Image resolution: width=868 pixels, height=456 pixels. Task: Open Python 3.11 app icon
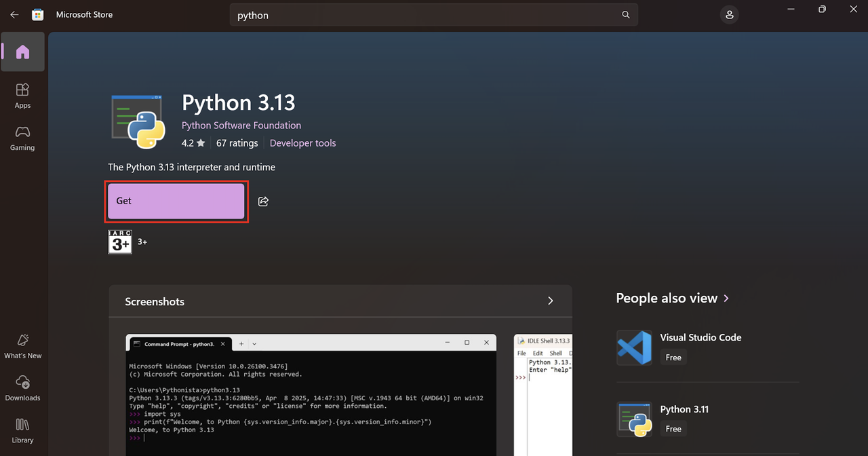634,419
